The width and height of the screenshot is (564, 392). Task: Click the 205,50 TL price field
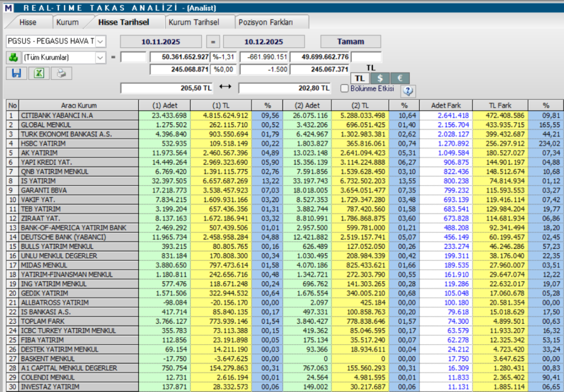[165, 88]
